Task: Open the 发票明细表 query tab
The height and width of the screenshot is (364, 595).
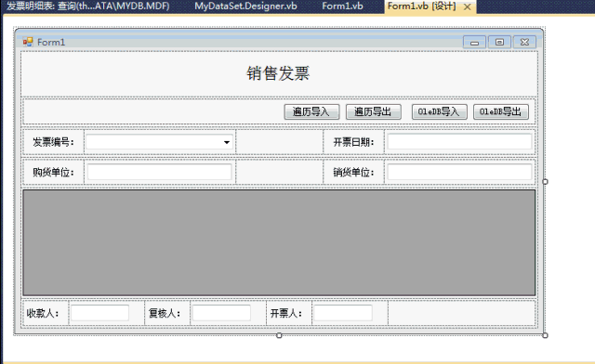Action: point(88,6)
